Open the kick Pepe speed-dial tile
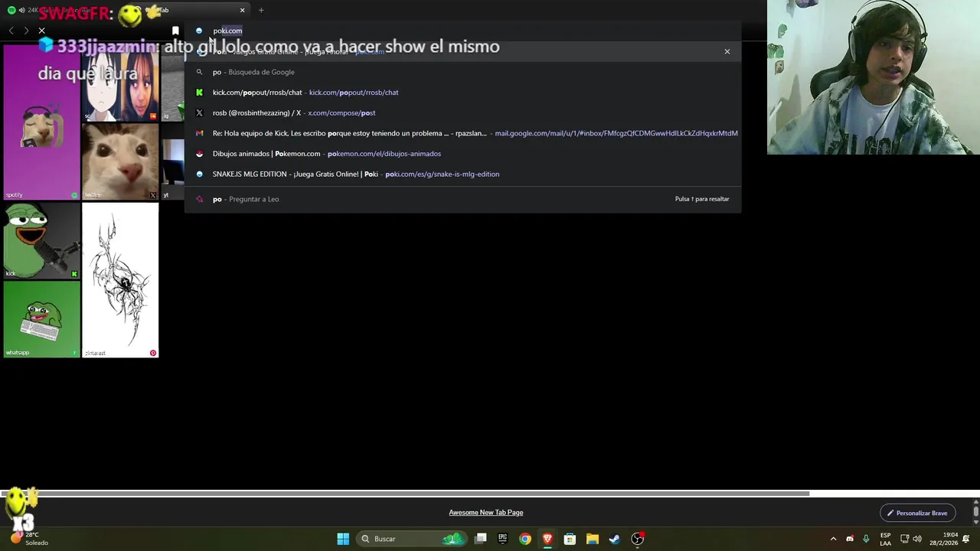 pyautogui.click(x=41, y=240)
